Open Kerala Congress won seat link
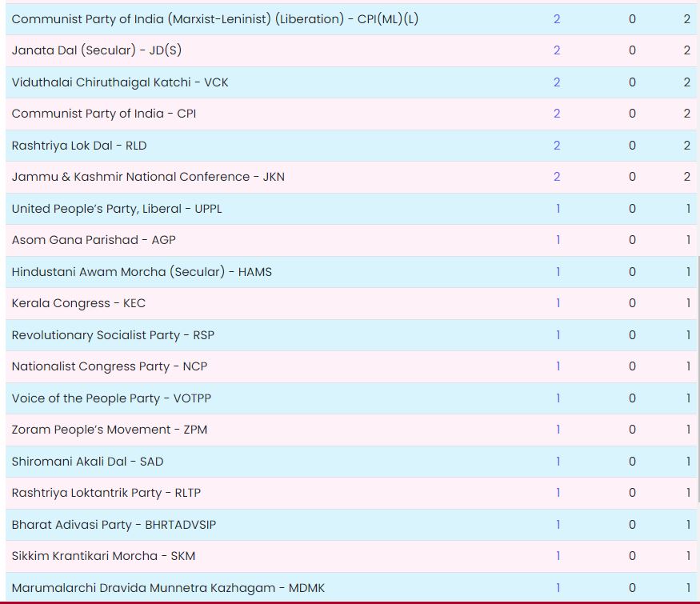 558,303
